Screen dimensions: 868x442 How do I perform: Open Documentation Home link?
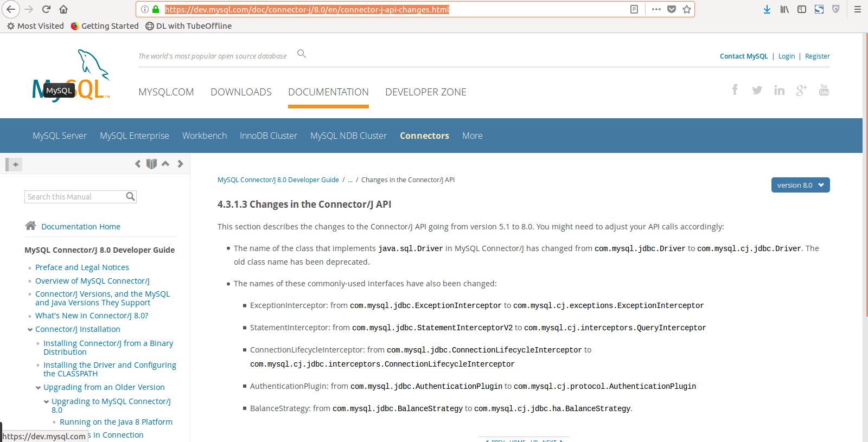[81, 227]
